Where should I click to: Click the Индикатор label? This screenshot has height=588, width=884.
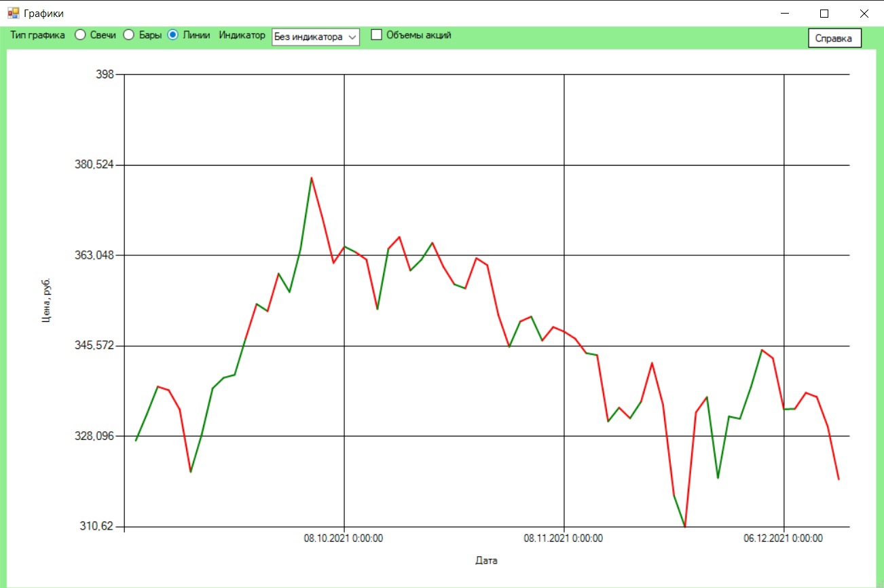(242, 35)
